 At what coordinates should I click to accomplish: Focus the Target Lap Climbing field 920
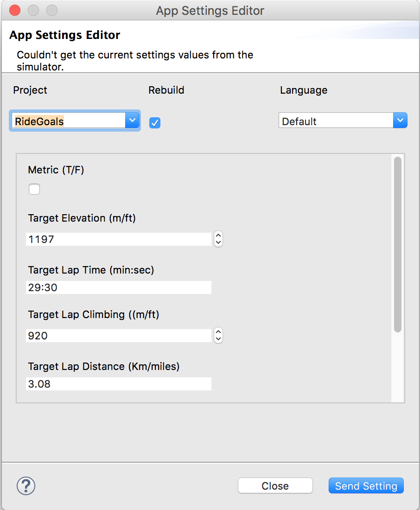coord(119,336)
